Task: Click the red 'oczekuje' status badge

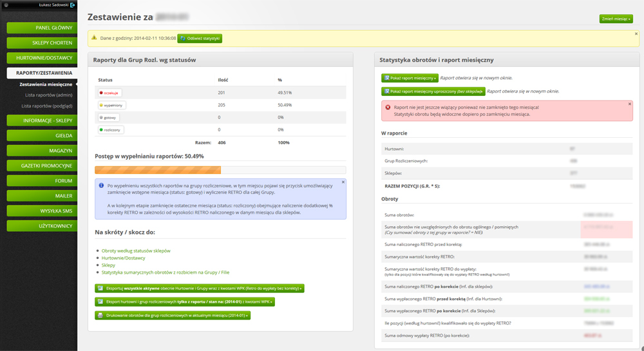Action: [110, 93]
